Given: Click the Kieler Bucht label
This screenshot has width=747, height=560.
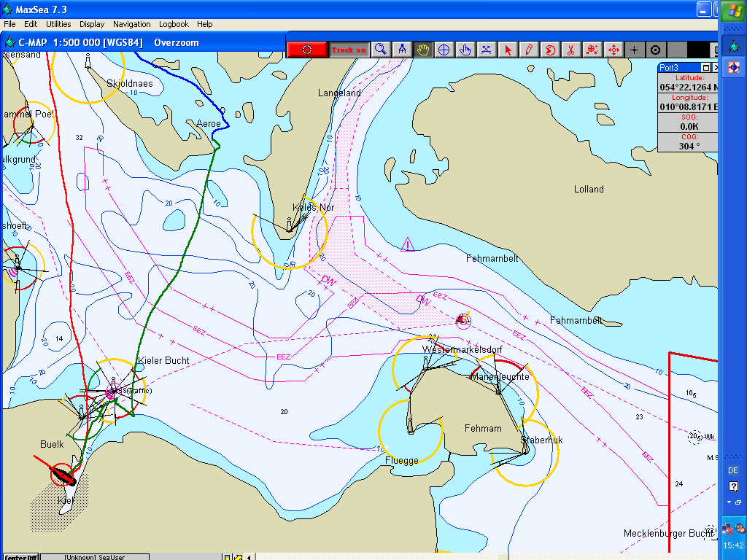Looking at the screenshot, I should pyautogui.click(x=163, y=360).
